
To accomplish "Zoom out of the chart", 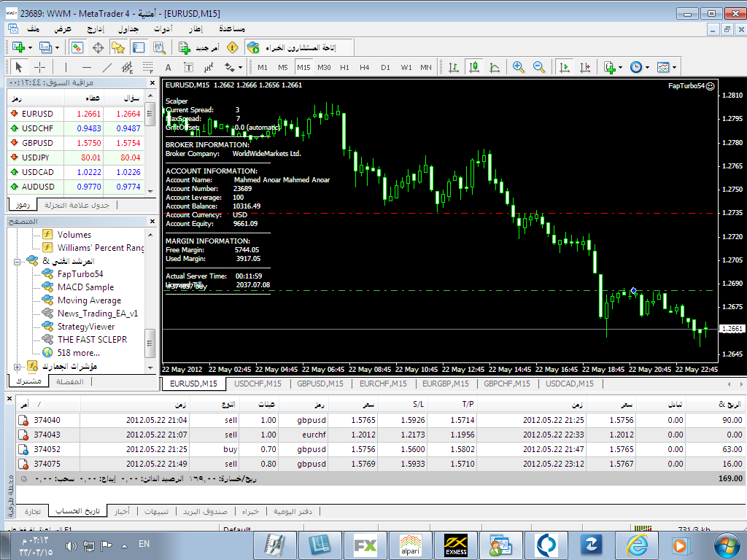I will pos(539,67).
